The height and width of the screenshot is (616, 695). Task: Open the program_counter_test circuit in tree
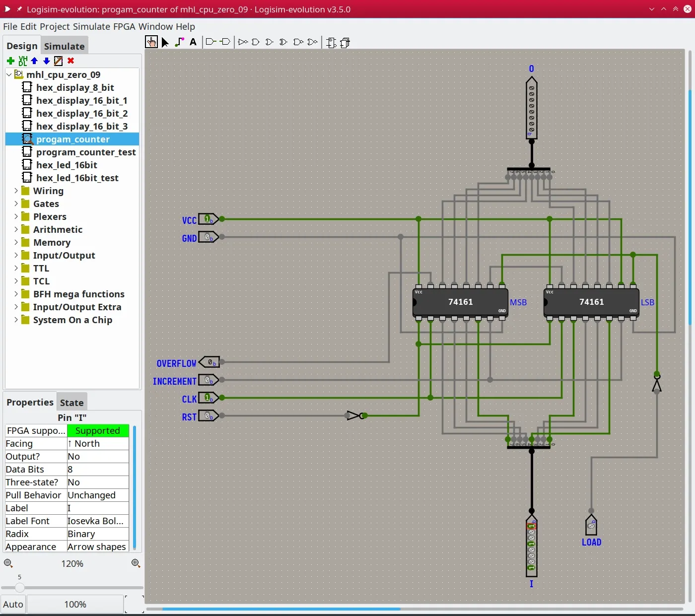[85, 152]
